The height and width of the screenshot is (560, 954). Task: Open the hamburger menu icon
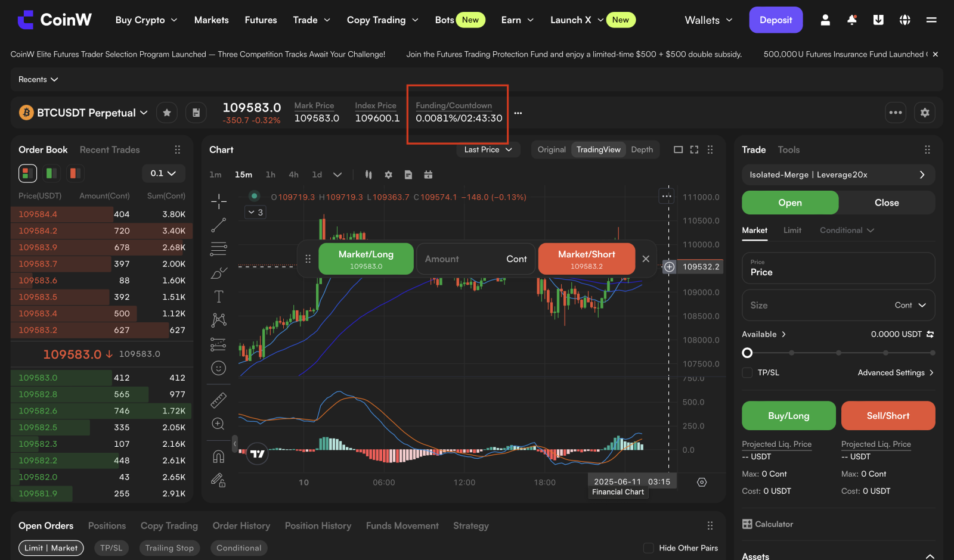pyautogui.click(x=931, y=20)
